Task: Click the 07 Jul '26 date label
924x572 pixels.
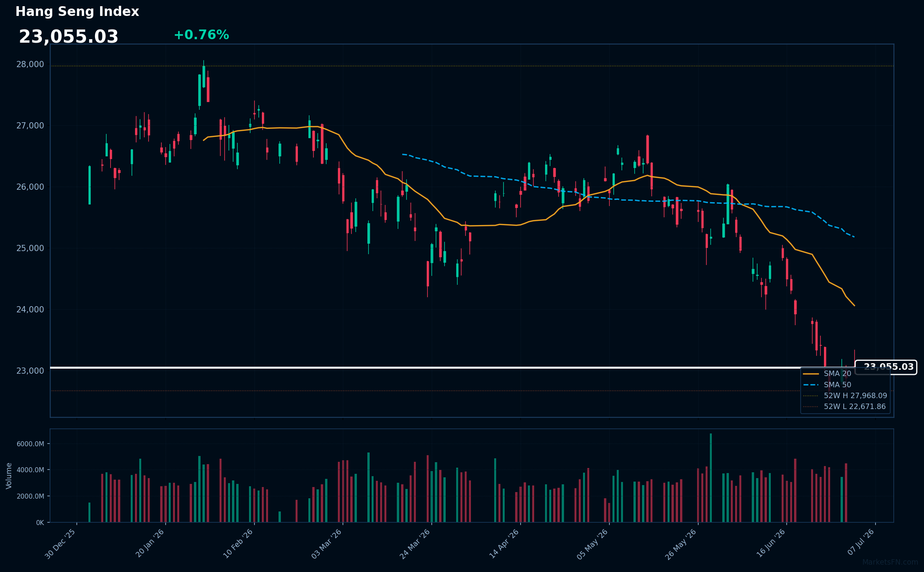Action: tap(861, 542)
